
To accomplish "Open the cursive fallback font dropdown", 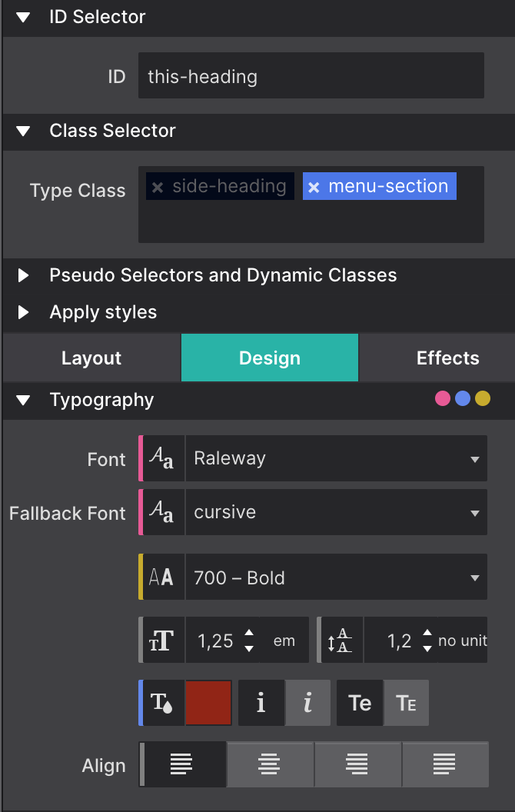I will pyautogui.click(x=336, y=512).
